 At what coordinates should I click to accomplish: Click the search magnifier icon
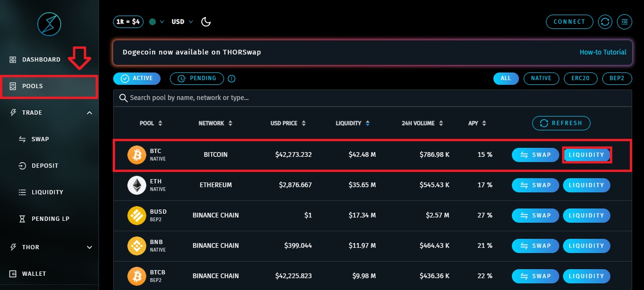tap(123, 98)
